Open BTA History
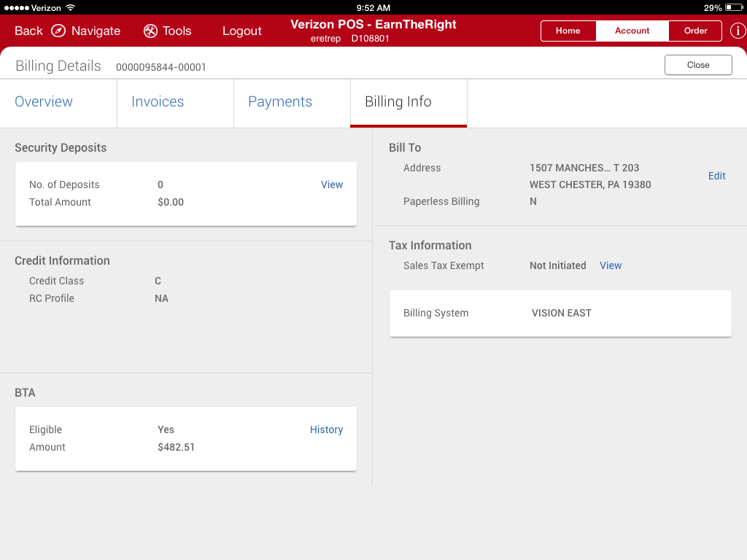This screenshot has width=747, height=560. (326, 429)
